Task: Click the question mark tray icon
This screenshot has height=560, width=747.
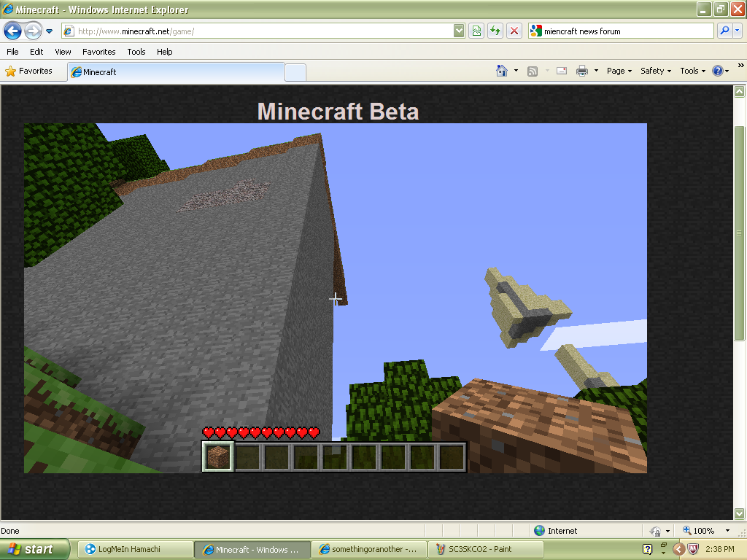Action: 648,549
